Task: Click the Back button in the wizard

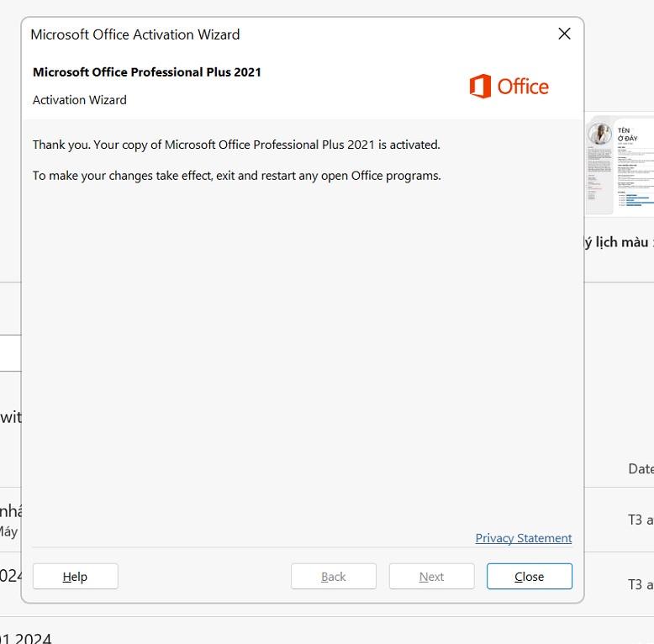Action: coord(333,577)
